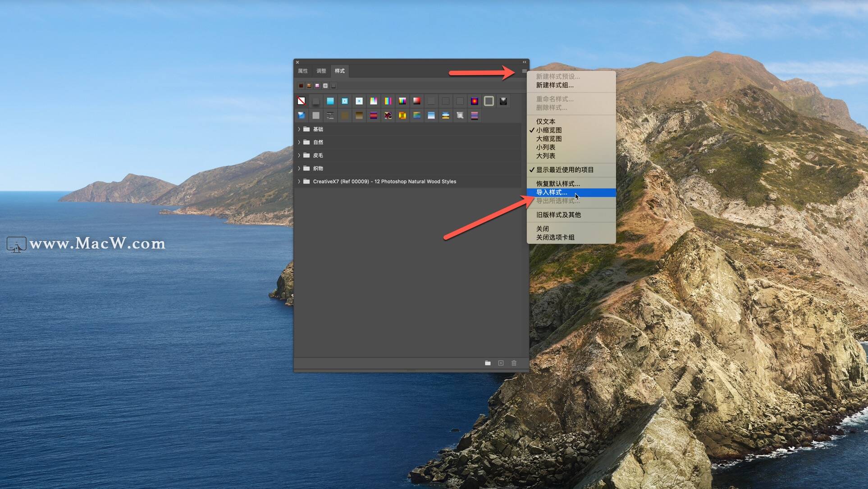Expand the 自然 style group

pyautogui.click(x=299, y=142)
